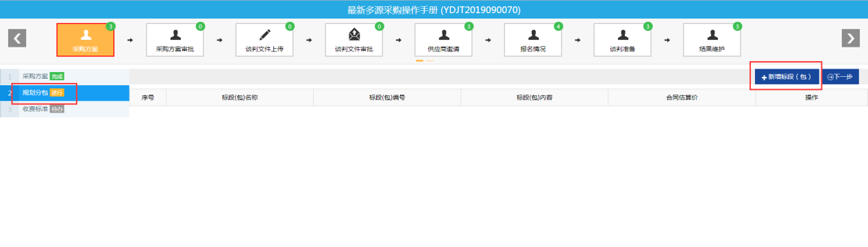Select the 收费标准 side menu item
Screen dimensions: 868x247
coord(65,109)
